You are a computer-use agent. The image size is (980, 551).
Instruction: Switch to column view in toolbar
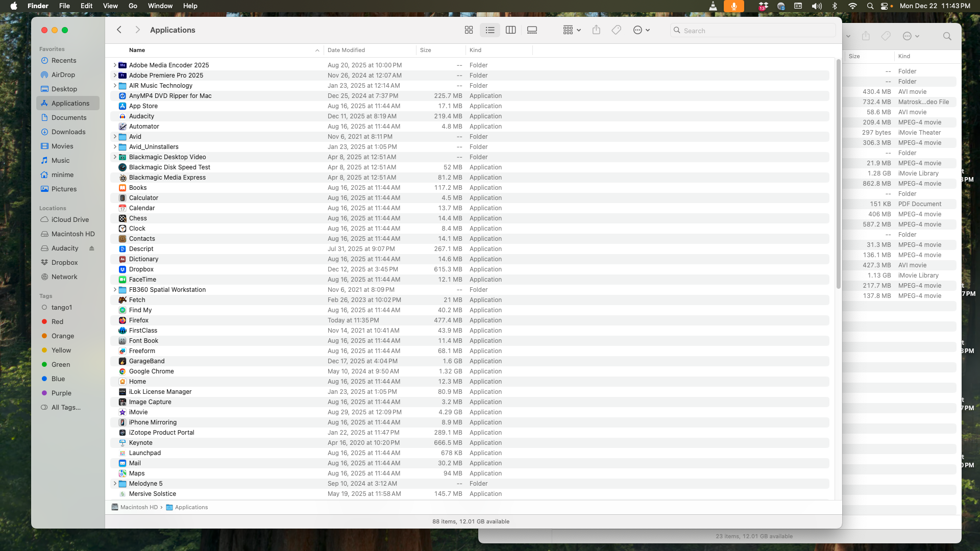pos(510,30)
